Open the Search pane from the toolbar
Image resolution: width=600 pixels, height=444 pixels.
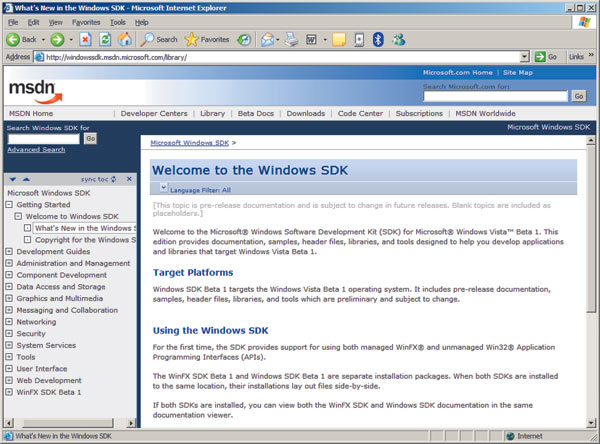click(x=159, y=39)
